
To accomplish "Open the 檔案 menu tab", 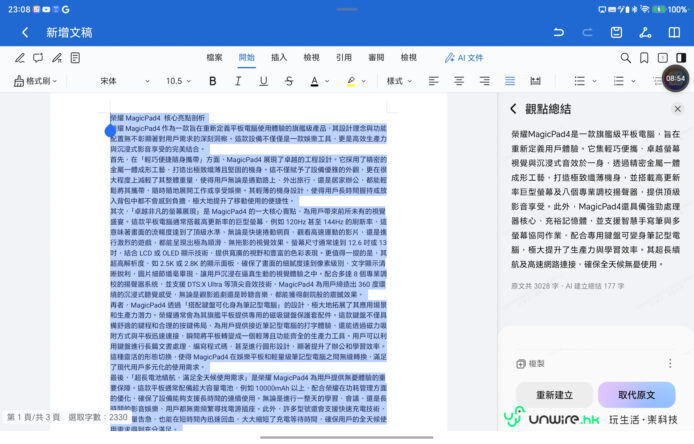I will click(x=214, y=58).
